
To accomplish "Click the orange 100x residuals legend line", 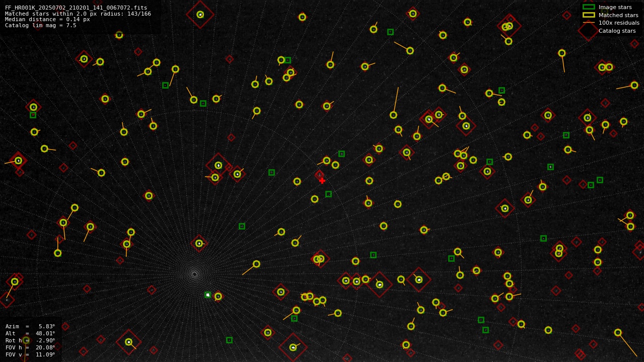I will pos(589,23).
